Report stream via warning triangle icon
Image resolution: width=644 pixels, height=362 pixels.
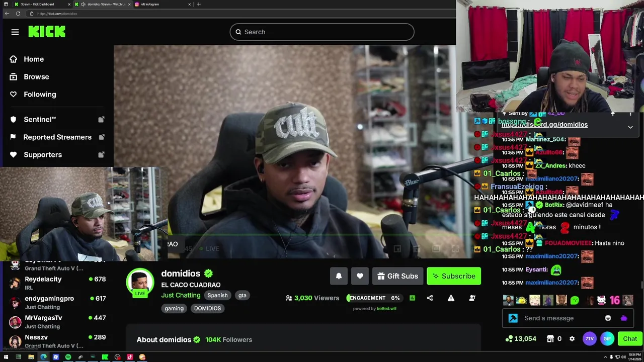[451, 298]
